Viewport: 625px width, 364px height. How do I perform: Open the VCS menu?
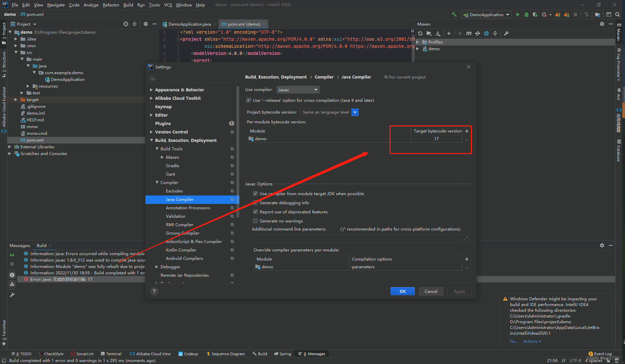pyautogui.click(x=168, y=5)
